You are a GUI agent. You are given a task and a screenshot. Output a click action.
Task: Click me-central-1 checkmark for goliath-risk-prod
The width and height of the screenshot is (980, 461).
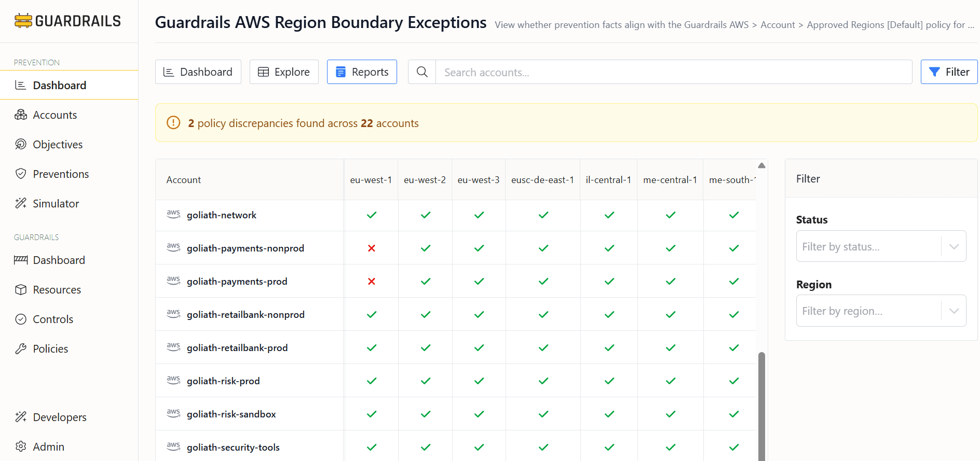[671, 381]
